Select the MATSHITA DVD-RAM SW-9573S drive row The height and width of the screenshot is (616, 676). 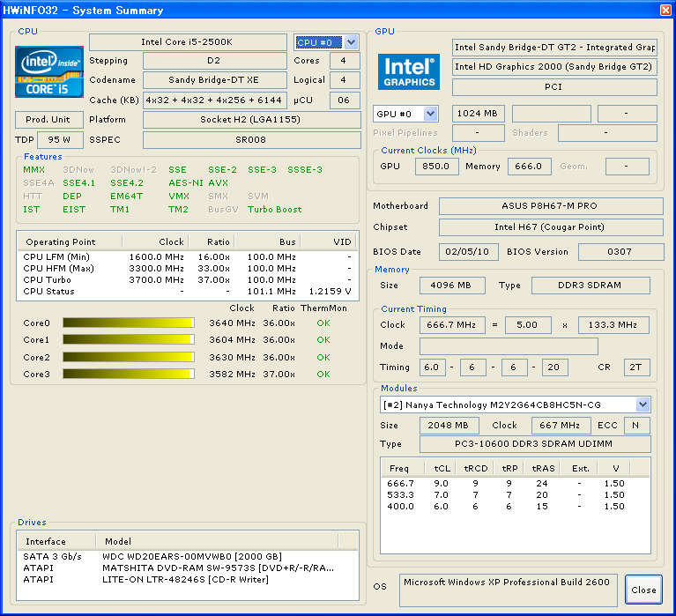tap(188, 568)
